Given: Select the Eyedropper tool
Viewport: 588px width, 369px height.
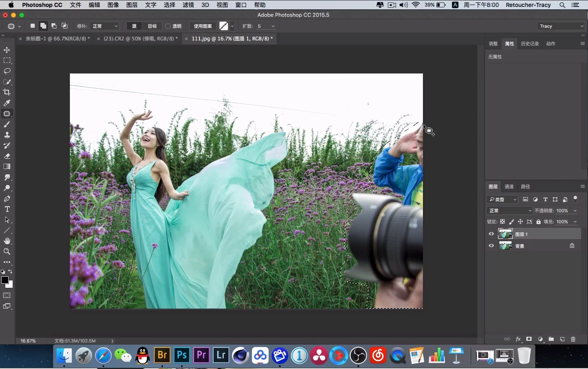Looking at the screenshot, I should pyautogui.click(x=7, y=103).
